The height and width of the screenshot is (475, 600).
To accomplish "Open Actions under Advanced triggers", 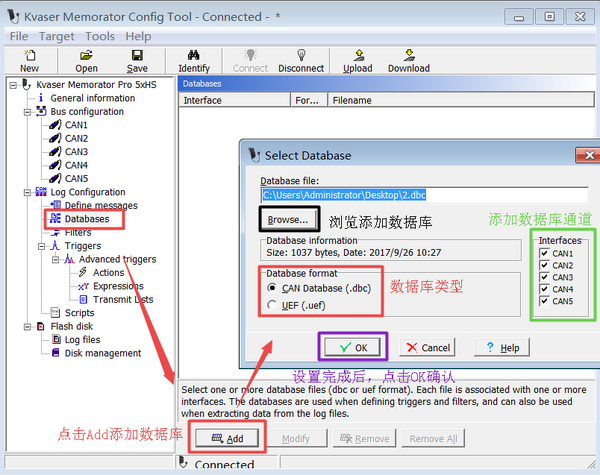I will click(x=109, y=273).
